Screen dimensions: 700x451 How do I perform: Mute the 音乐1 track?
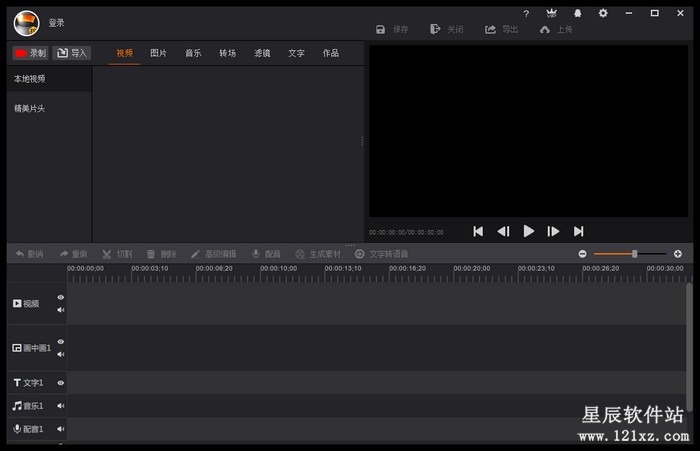coord(61,406)
